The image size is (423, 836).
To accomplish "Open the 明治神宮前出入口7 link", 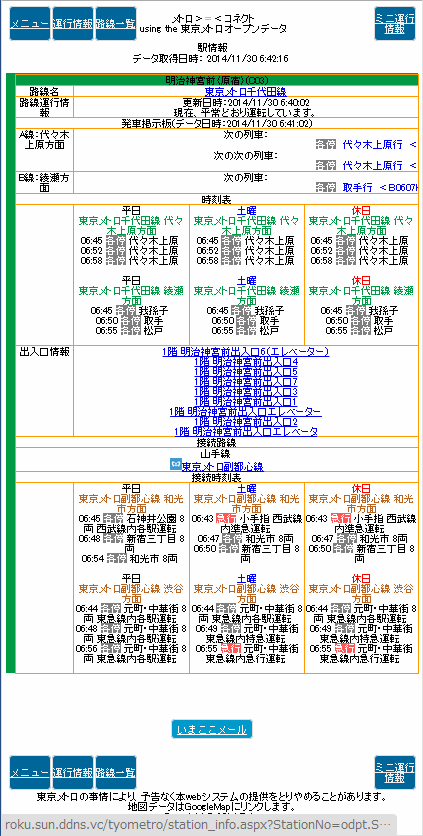I will point(245,382).
